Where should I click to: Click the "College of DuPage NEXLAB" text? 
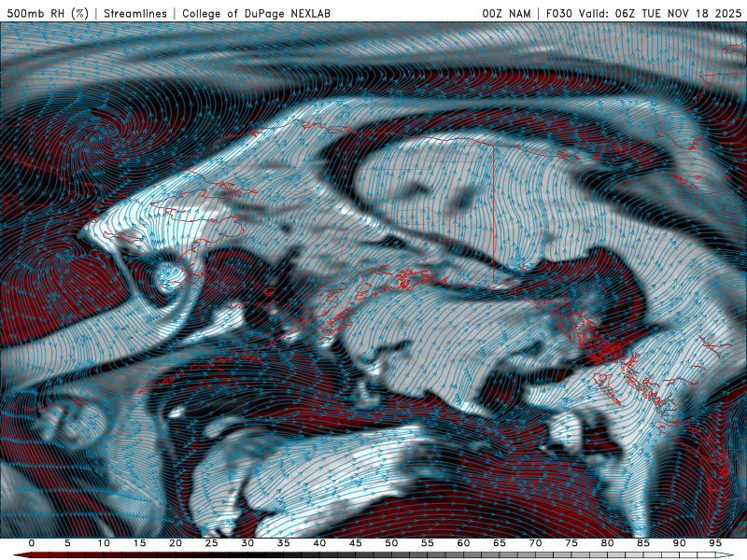[x=256, y=14]
